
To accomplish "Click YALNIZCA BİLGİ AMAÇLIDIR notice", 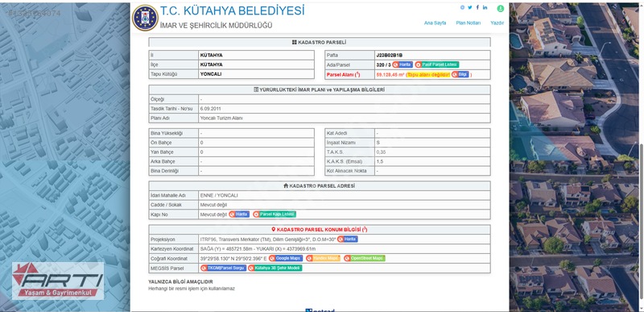I will tap(180, 281).
